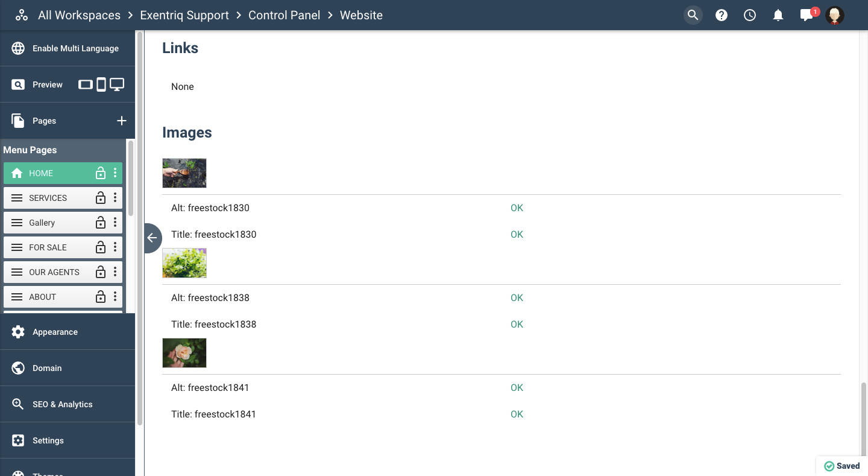Add a new page with plus icon
Image resolution: width=868 pixels, height=476 pixels.
(x=122, y=121)
